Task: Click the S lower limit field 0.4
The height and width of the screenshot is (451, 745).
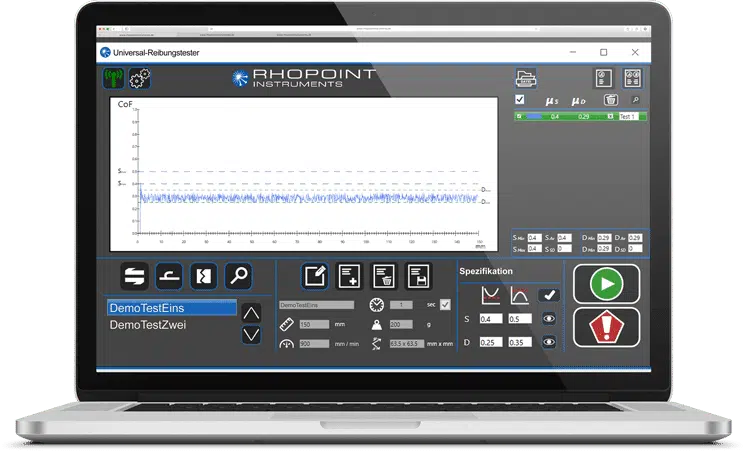Action: tap(490, 318)
